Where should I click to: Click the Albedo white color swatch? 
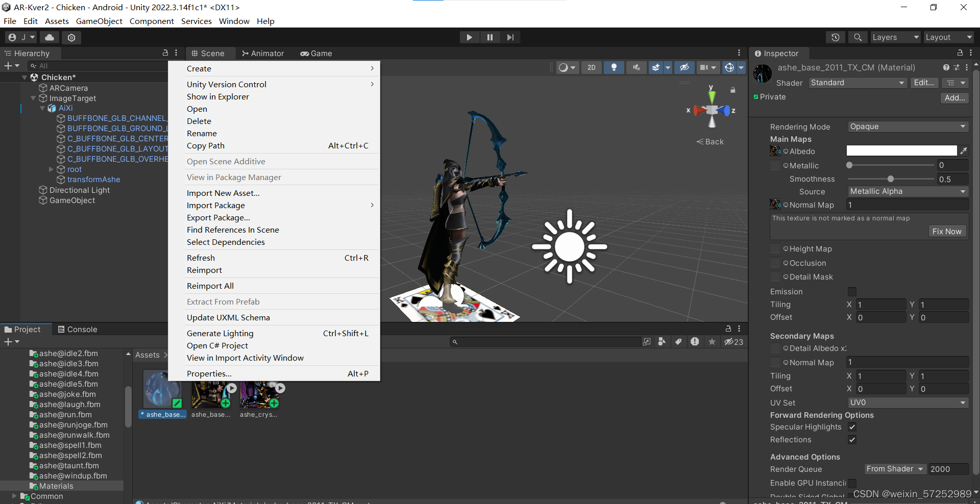point(901,150)
